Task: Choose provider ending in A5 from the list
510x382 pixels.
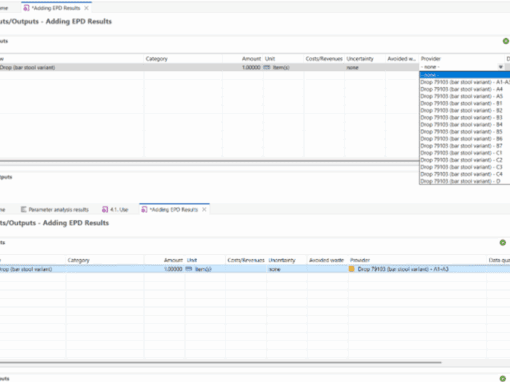Action: 464,96
